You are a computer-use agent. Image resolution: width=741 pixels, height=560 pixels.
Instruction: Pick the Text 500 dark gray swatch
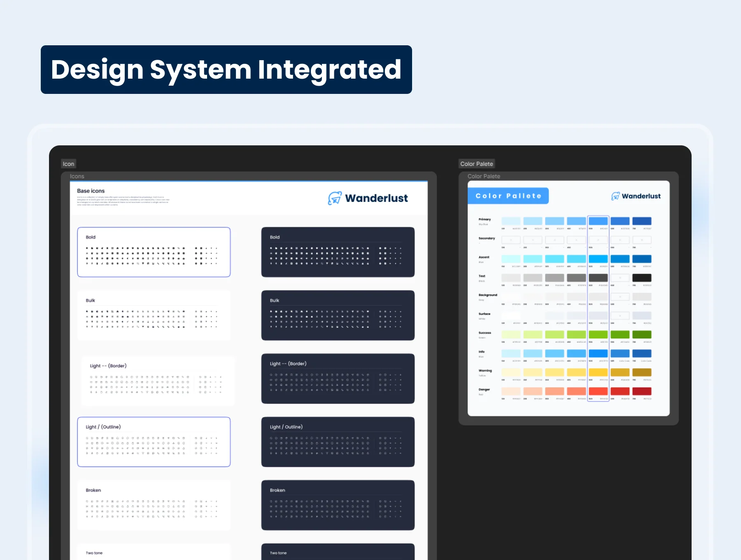[598, 278]
